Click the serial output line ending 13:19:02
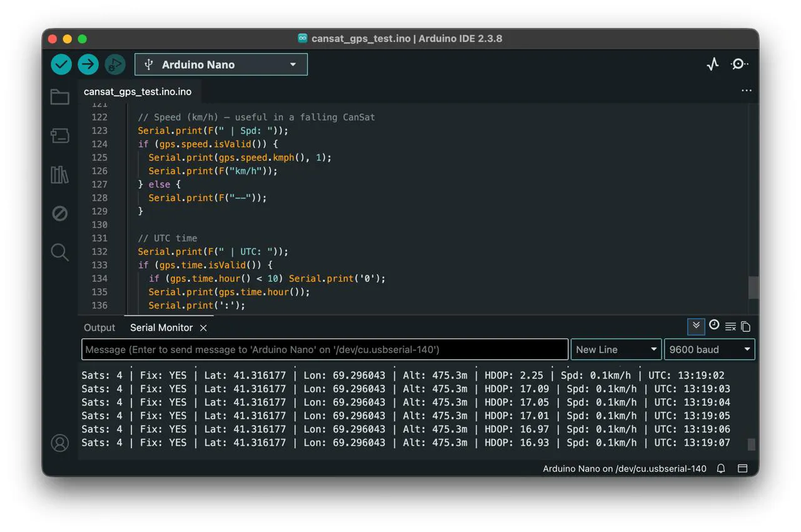 tap(403, 376)
